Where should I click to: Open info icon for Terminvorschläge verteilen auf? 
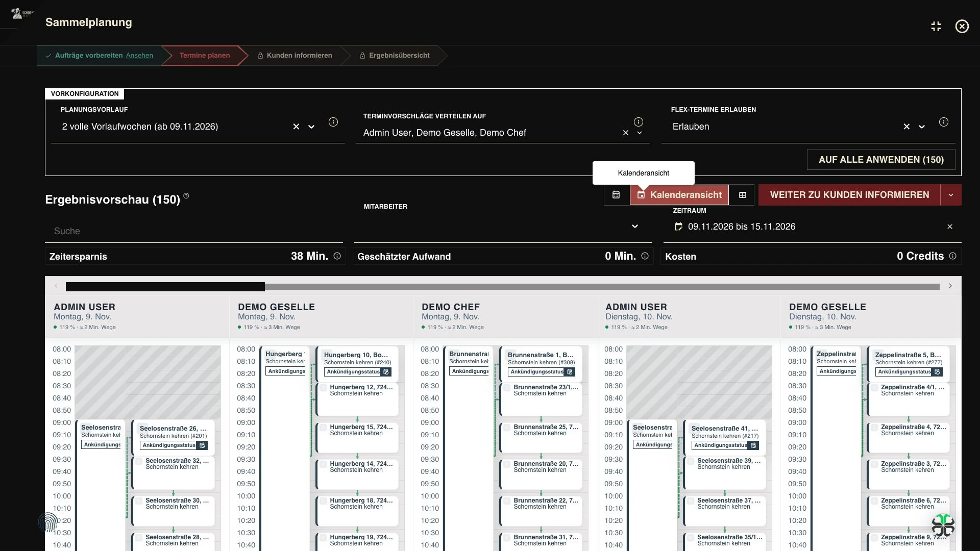point(639,122)
